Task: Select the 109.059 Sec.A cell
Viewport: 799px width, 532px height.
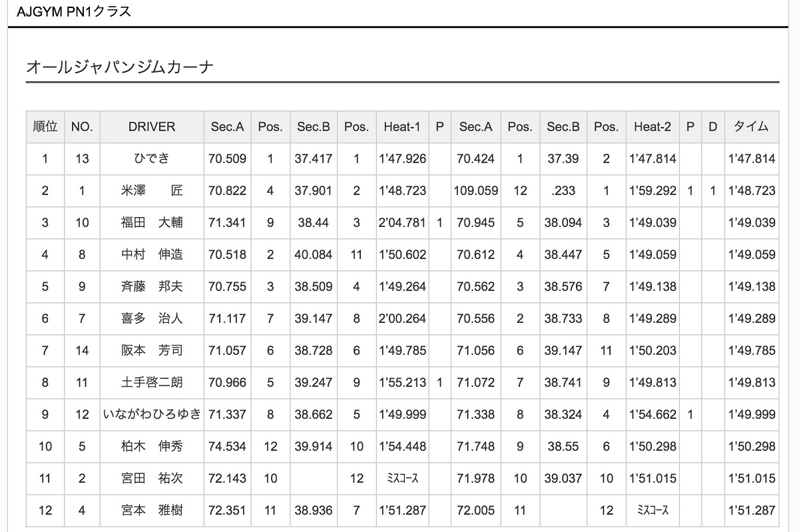Action: (475, 190)
